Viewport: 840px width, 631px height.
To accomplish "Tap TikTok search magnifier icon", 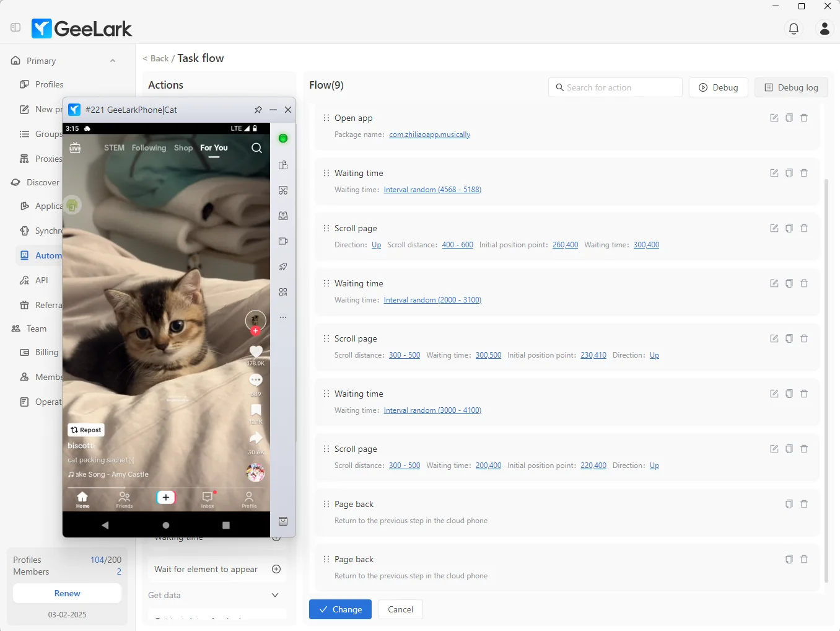I will 256,148.
